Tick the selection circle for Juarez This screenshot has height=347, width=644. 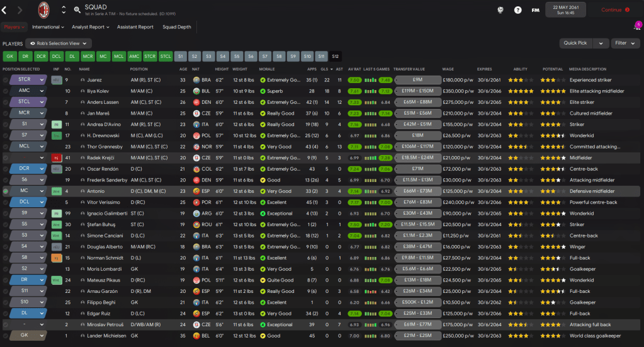pos(6,80)
